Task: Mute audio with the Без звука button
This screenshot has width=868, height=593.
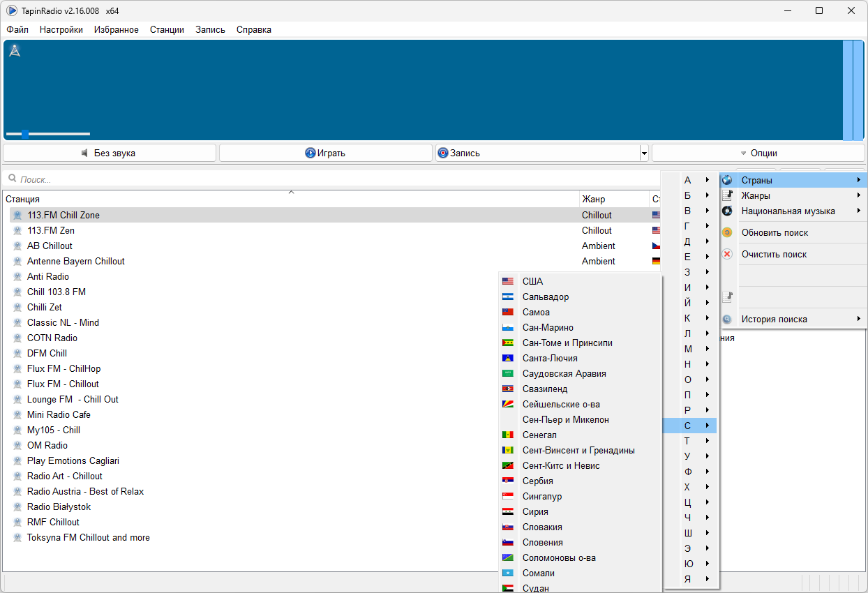Action: 109,153
